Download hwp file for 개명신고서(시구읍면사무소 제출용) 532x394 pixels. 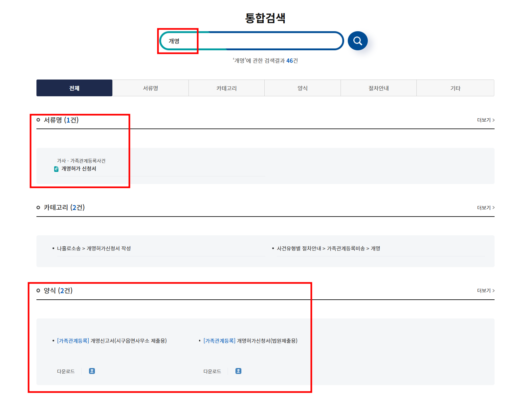(92, 371)
